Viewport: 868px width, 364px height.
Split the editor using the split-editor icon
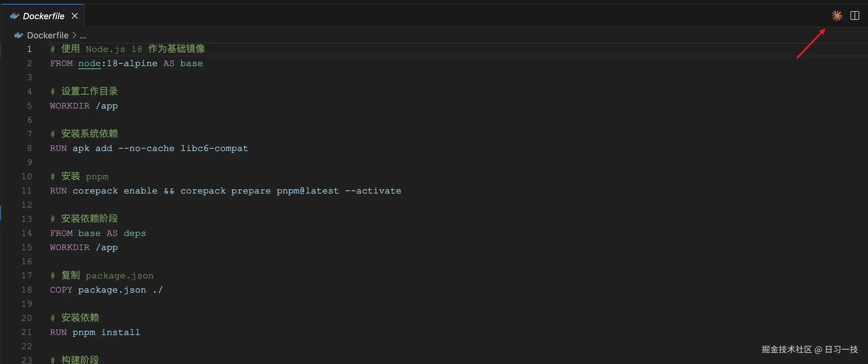pyautogui.click(x=855, y=16)
